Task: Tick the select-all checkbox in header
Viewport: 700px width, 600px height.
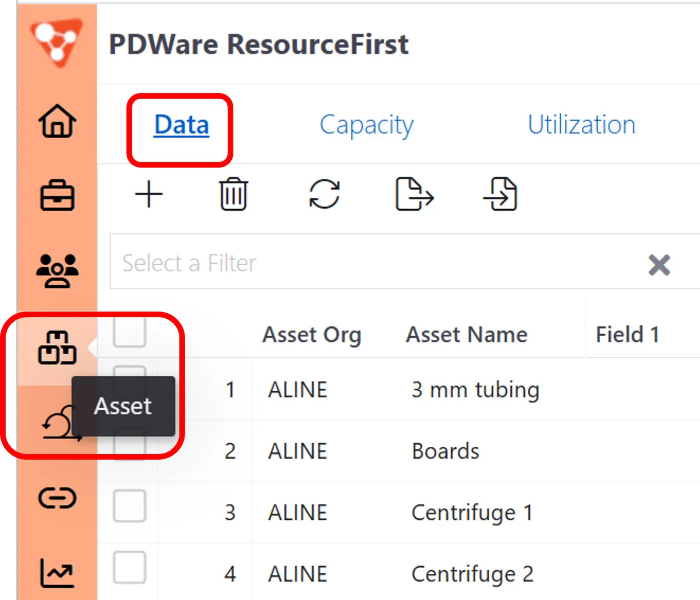Action: pos(130,332)
